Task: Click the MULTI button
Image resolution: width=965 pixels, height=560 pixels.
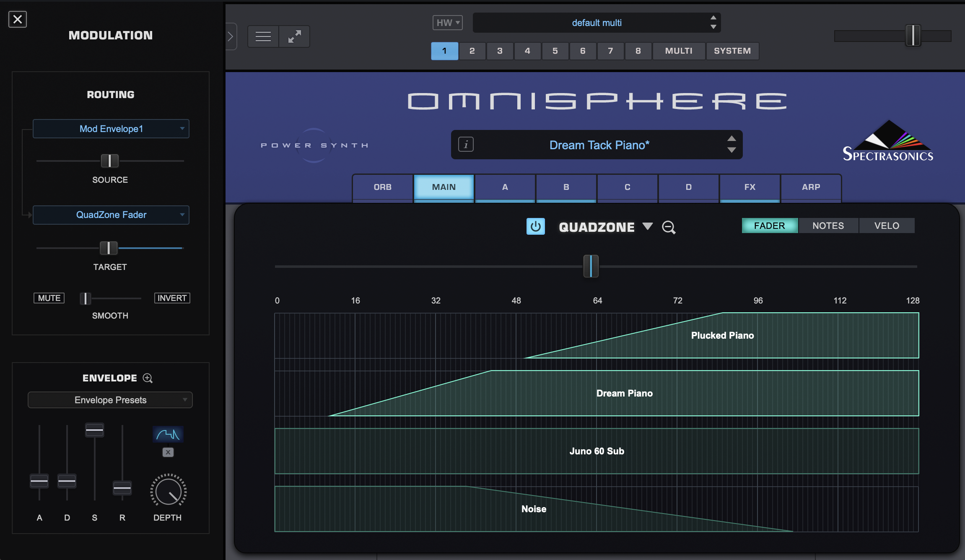Action: point(678,51)
